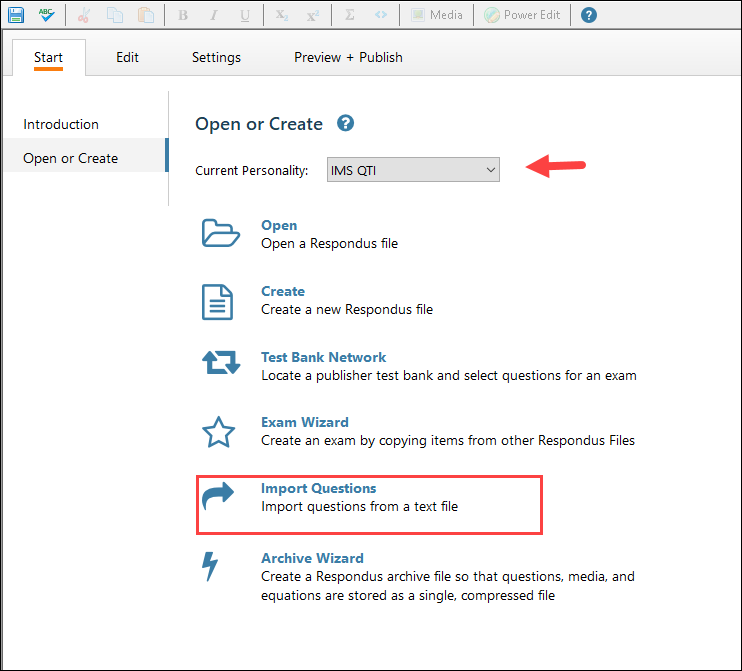This screenshot has width=742, height=671.
Task: Click the Archive Wizard lightning icon
Action: (210, 566)
